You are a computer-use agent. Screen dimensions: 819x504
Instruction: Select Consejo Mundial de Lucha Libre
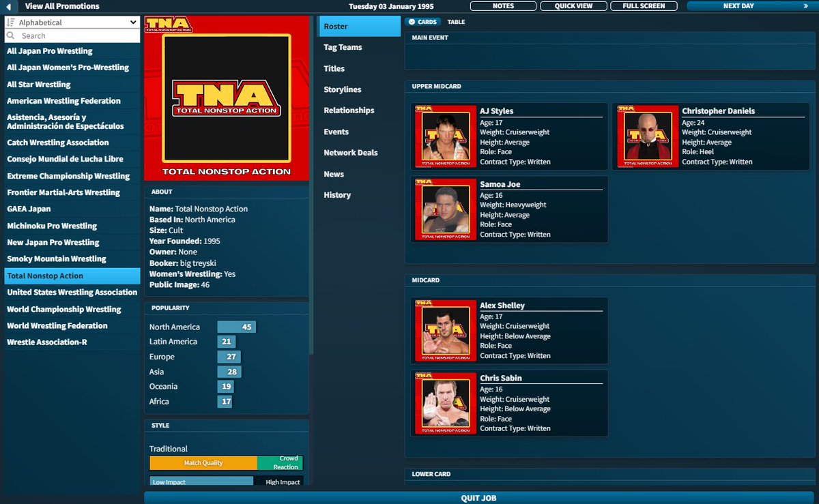tap(72, 159)
